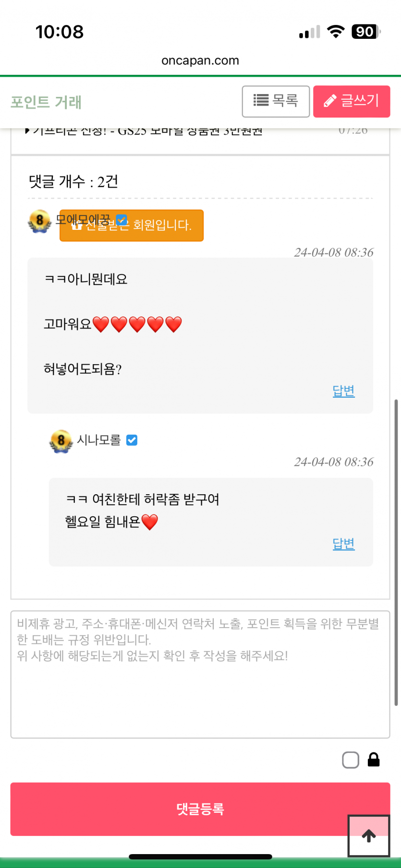Click 시나모롤's level 8 medal badge

pyautogui.click(x=61, y=441)
